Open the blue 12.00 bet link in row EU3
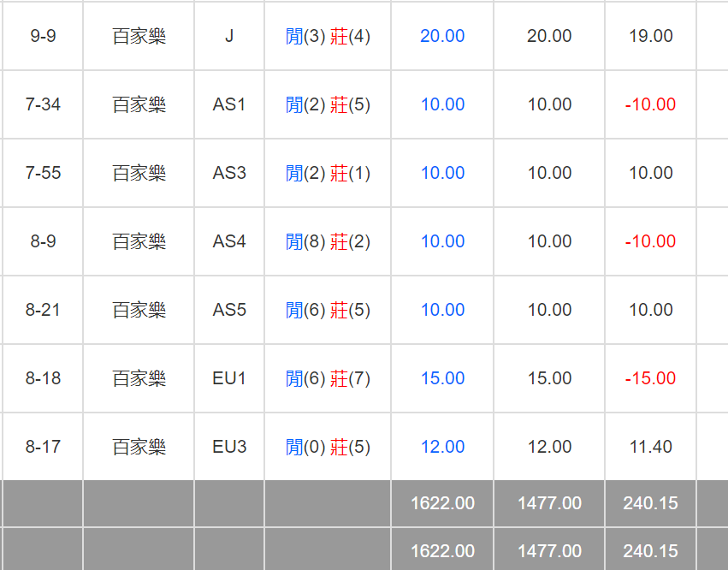The image size is (728, 570). pos(442,447)
